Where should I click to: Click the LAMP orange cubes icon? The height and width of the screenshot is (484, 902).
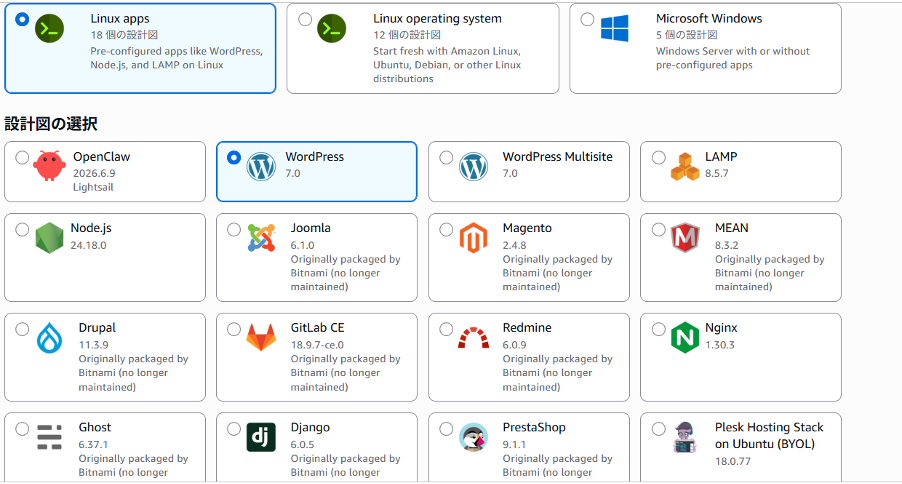pos(685,166)
